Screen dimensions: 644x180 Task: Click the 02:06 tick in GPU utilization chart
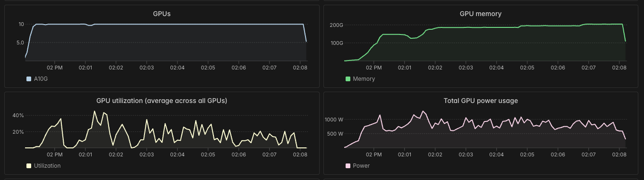tap(239, 154)
